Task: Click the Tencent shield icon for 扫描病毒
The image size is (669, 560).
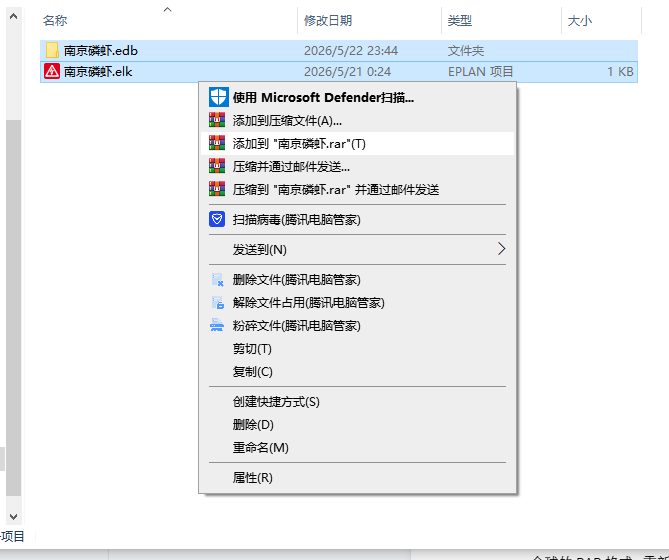Action: coord(217,219)
